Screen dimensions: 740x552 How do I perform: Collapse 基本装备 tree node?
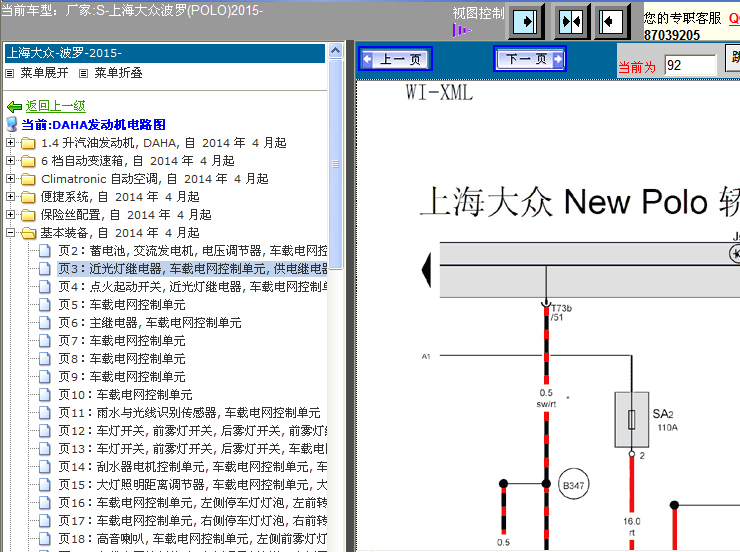10,232
